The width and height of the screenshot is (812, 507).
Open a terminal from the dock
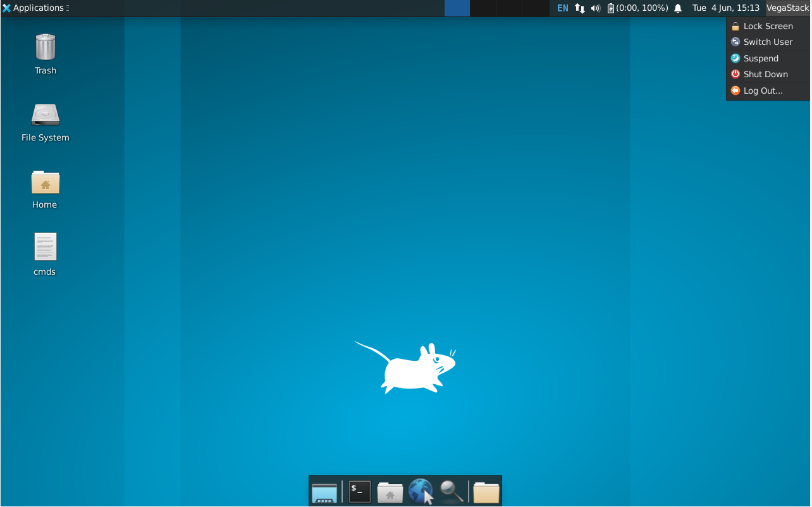(359, 491)
